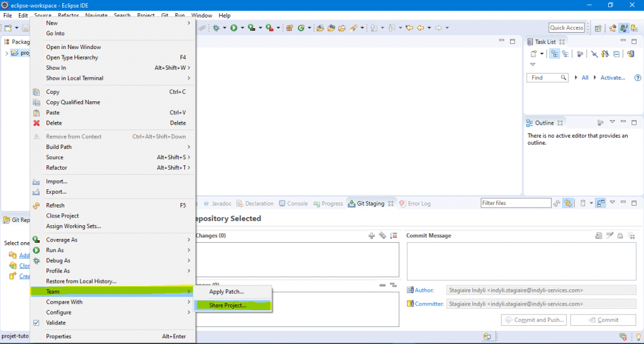This screenshot has width=644, height=344.
Task: Click the green Run button in toolbar
Action: pos(234,28)
